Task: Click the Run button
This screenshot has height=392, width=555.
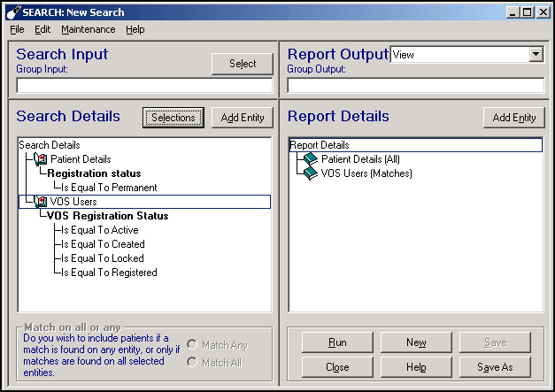Action: (337, 342)
